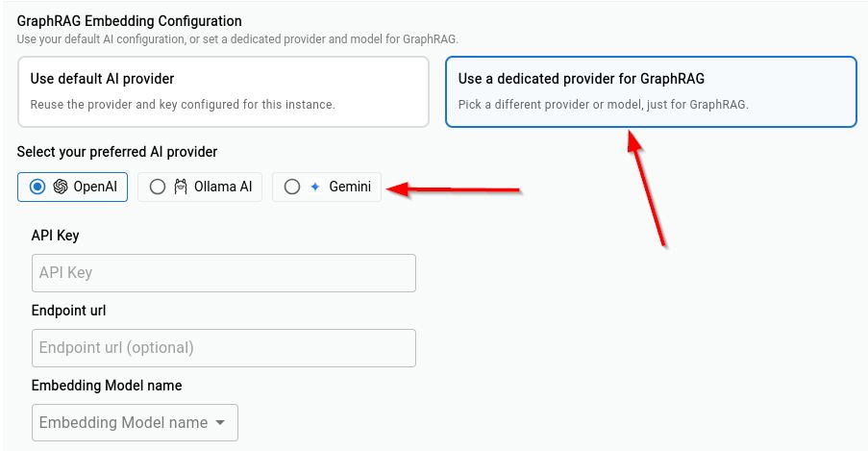Screen dimensions: 868x451
Task: Click the OpenAI provider label text
Action: coord(95,187)
